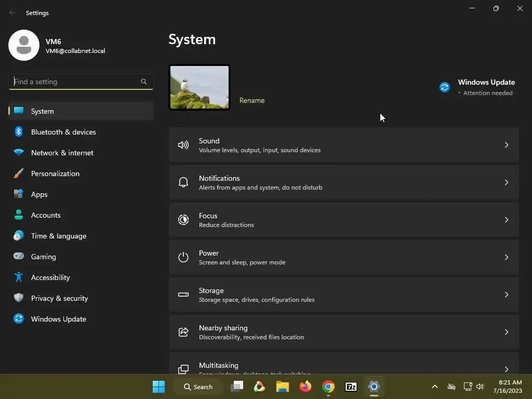Click the Bluetooth icon in sidebar

click(19, 131)
